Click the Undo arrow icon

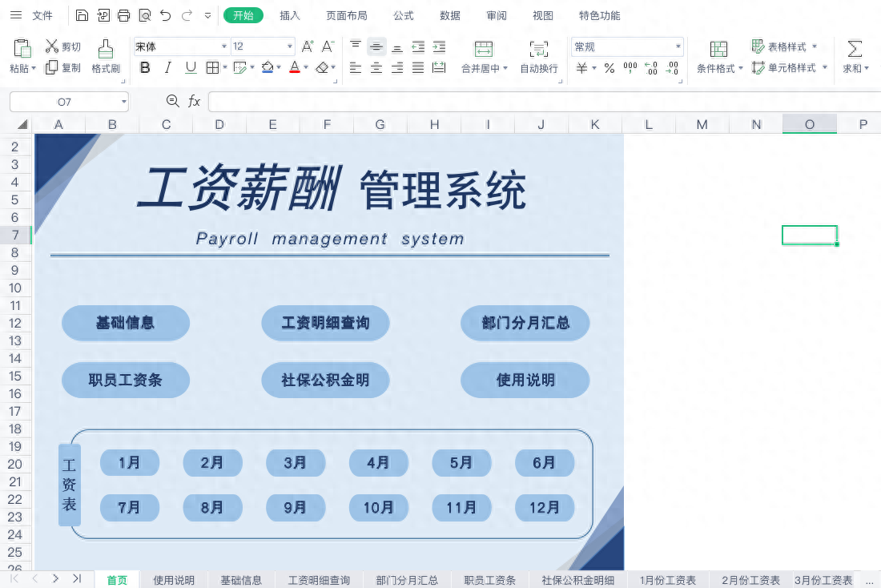165,15
